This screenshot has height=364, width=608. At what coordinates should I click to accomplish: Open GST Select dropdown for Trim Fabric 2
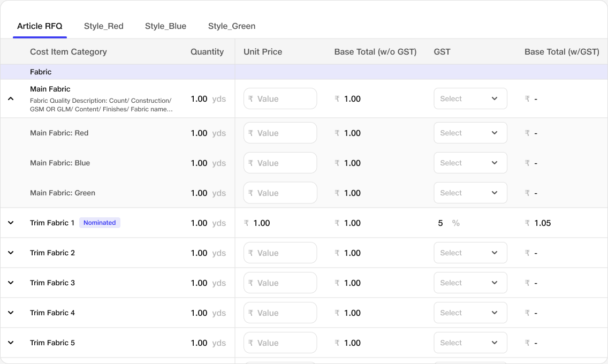(470, 253)
